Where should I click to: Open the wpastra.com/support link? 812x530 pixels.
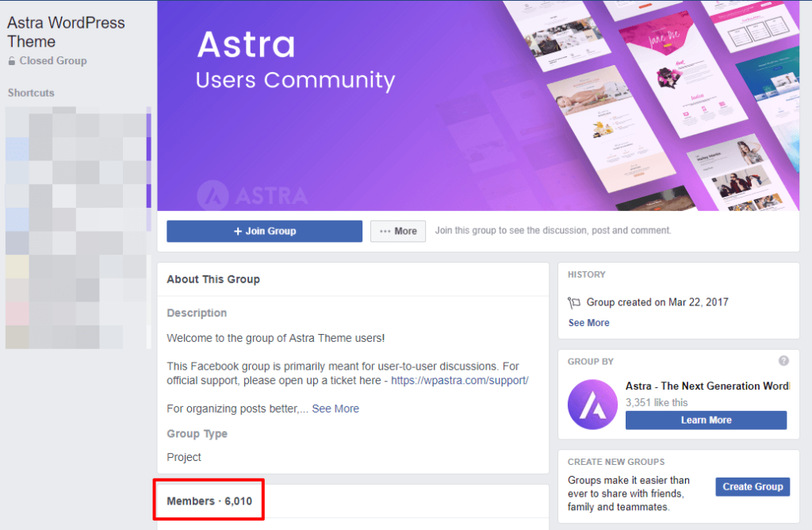click(459, 380)
